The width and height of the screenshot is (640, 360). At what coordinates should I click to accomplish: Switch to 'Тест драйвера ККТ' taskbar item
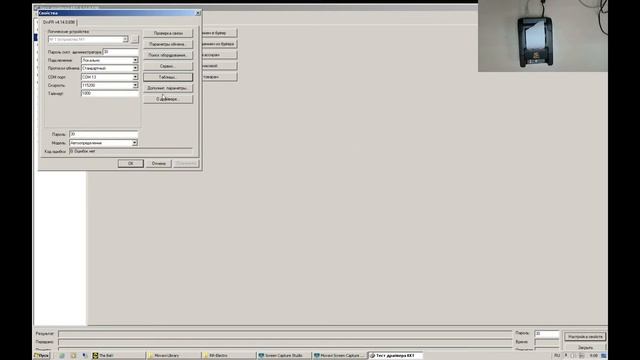point(395,356)
